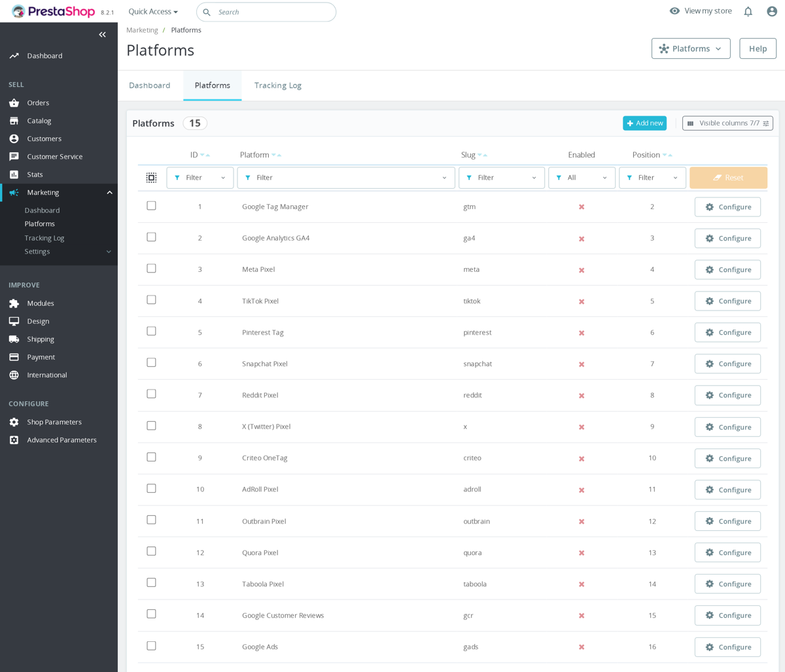This screenshot has height=672, width=785.
Task: Open the Quick Access dropdown
Action: pos(153,12)
